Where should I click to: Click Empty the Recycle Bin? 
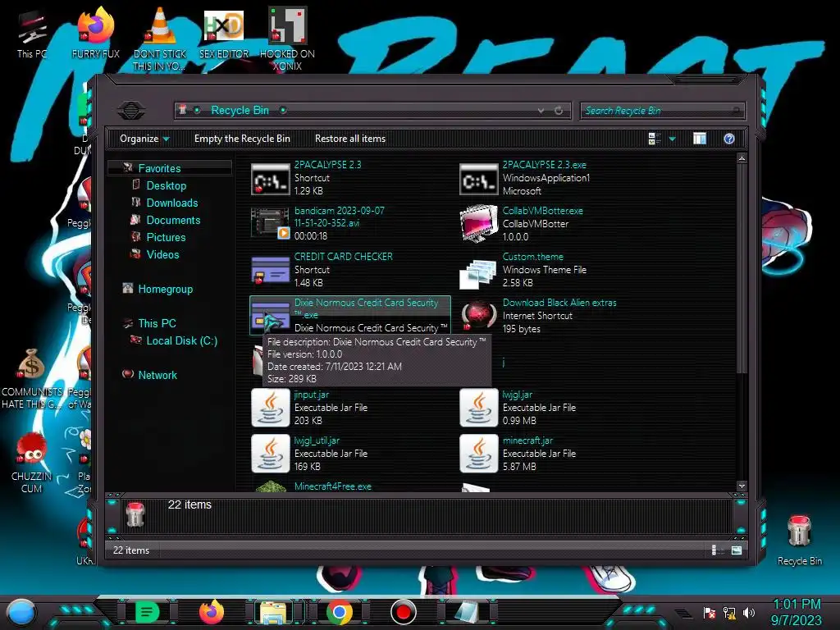click(242, 139)
